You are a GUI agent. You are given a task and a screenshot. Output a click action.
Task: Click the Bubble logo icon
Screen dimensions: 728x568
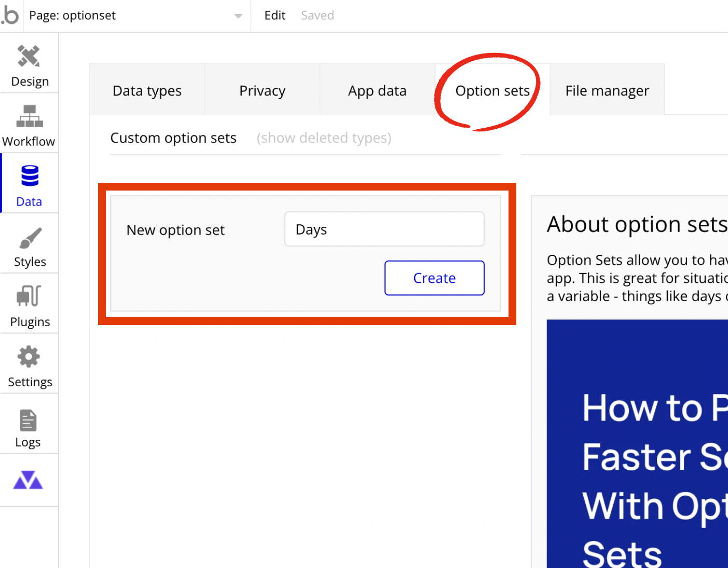click(10, 15)
